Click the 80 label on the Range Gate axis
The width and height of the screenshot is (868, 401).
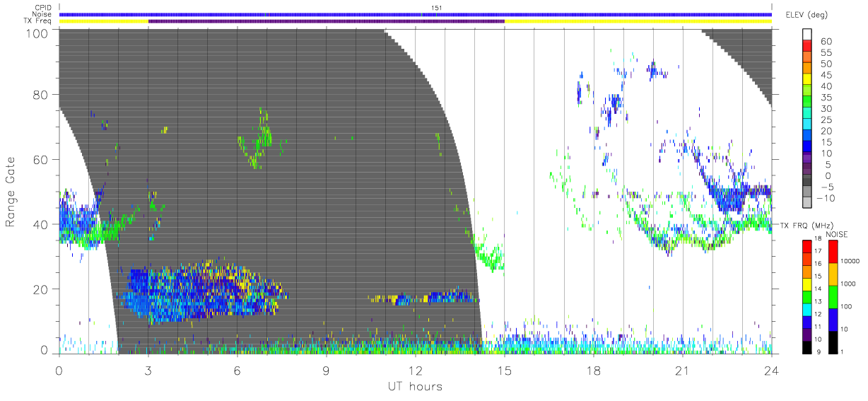pyautogui.click(x=42, y=95)
